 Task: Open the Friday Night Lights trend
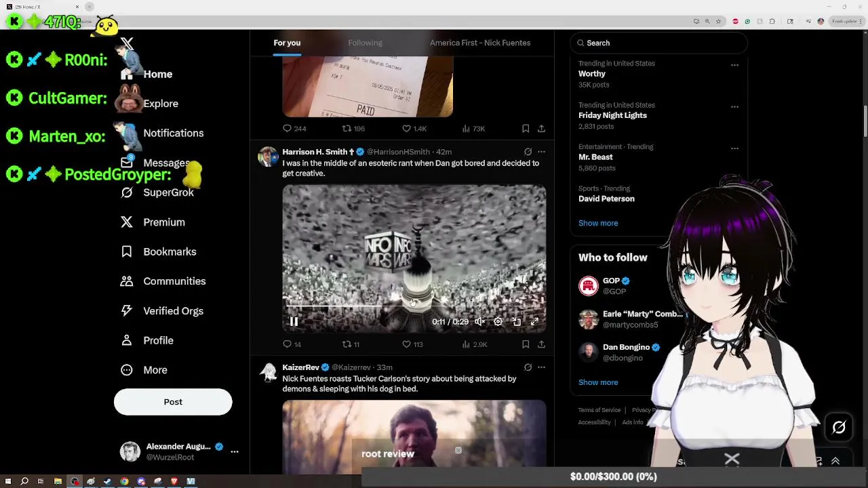612,115
